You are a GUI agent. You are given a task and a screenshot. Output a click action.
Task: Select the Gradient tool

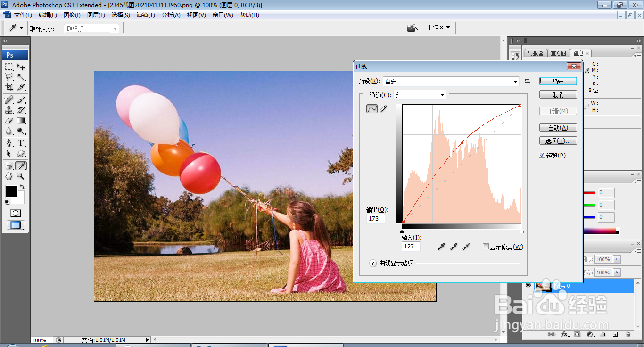[21, 120]
